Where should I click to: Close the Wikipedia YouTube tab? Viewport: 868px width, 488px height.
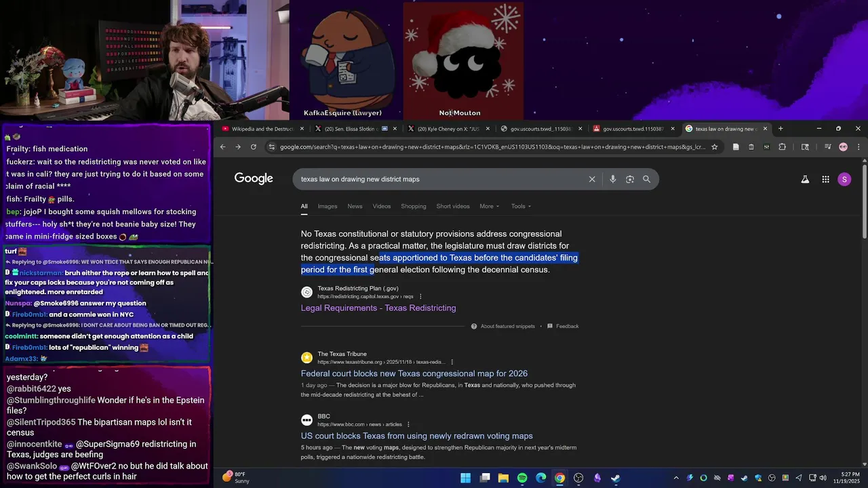point(300,129)
